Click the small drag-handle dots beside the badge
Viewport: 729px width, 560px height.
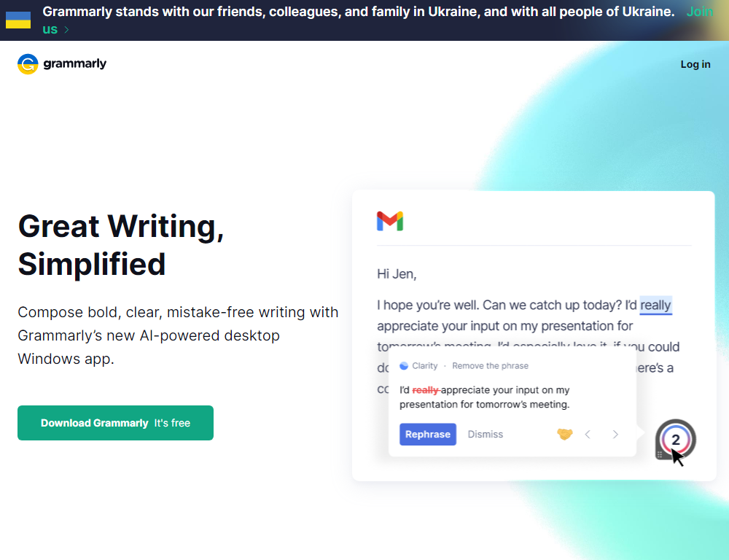coord(660,454)
